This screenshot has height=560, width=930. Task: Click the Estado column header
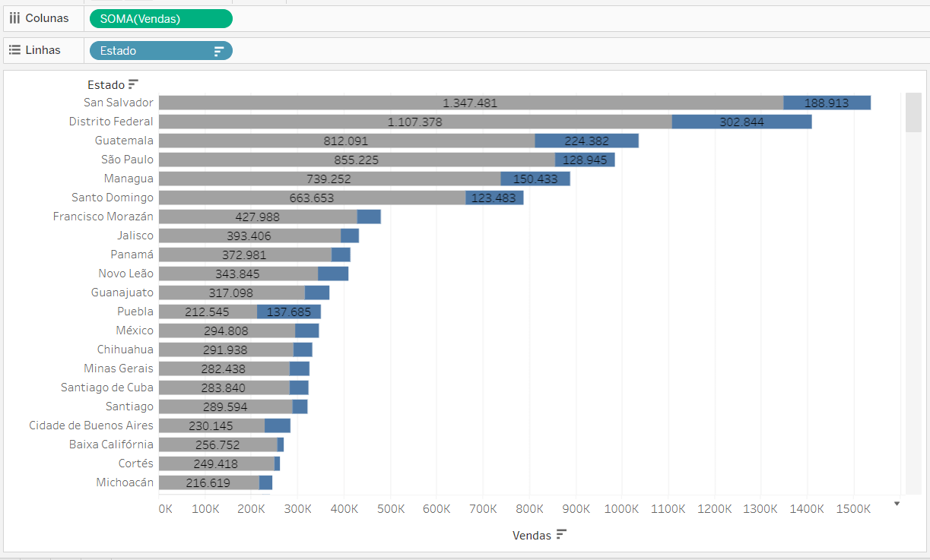click(x=106, y=85)
